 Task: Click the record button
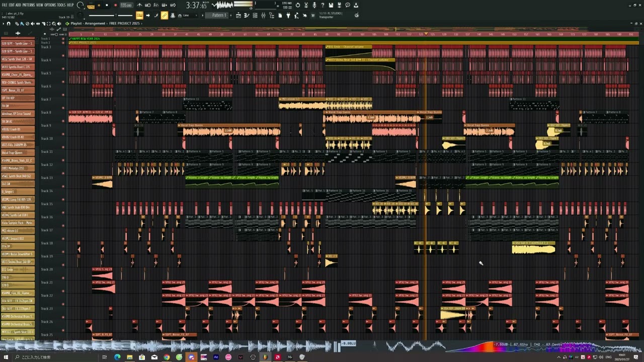point(116,5)
